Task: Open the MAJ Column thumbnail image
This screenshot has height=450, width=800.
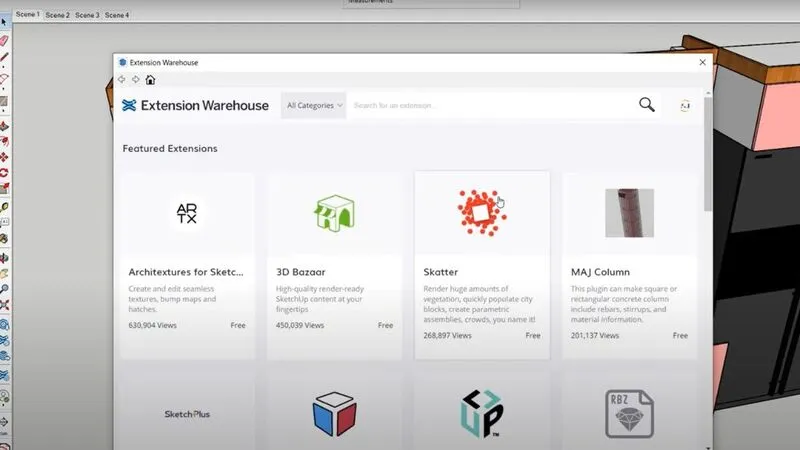Action: click(x=629, y=213)
